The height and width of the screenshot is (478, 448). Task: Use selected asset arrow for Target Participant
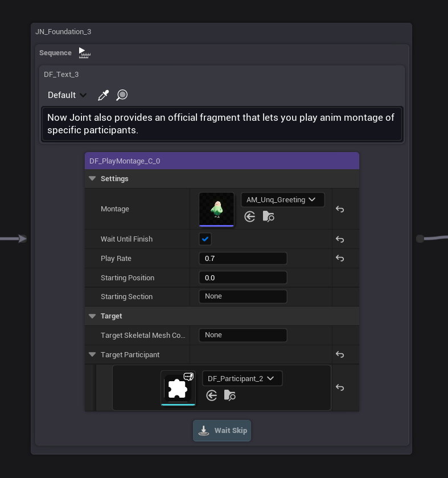point(212,395)
